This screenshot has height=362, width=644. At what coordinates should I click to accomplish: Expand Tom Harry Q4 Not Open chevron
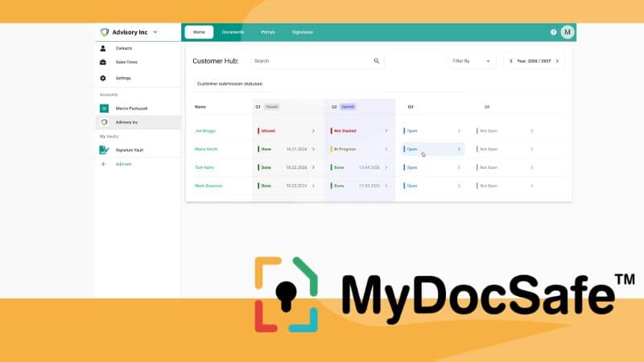[x=532, y=167]
